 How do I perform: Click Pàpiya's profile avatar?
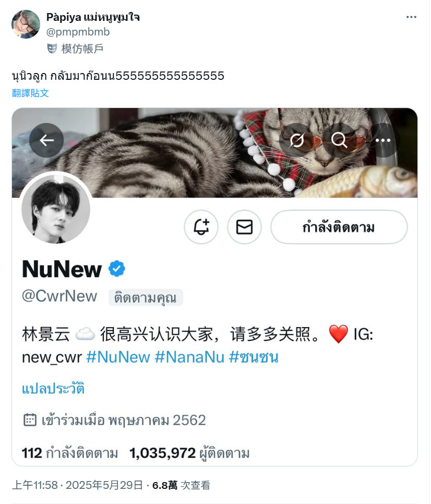pos(26,24)
